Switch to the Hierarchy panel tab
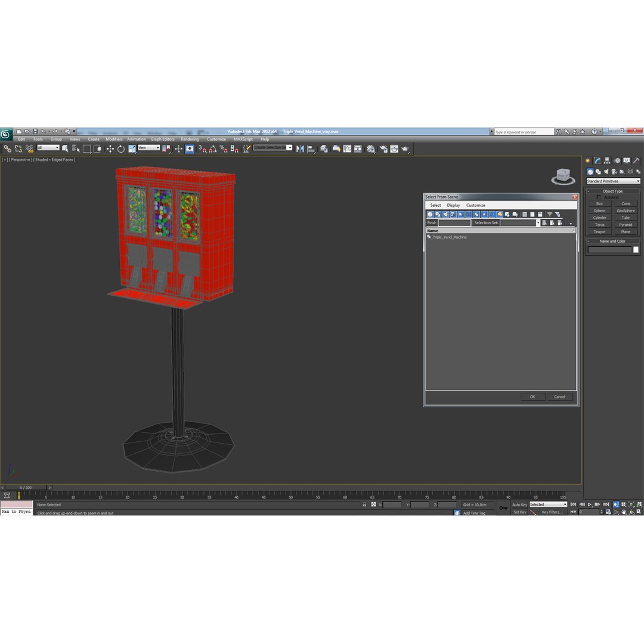Screen dimensions: 644x644 click(x=607, y=160)
